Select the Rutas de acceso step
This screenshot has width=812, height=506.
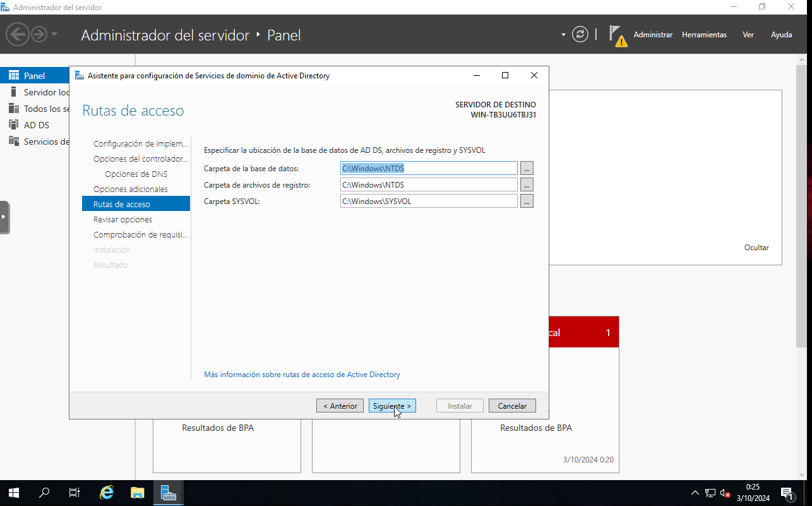[x=136, y=204]
